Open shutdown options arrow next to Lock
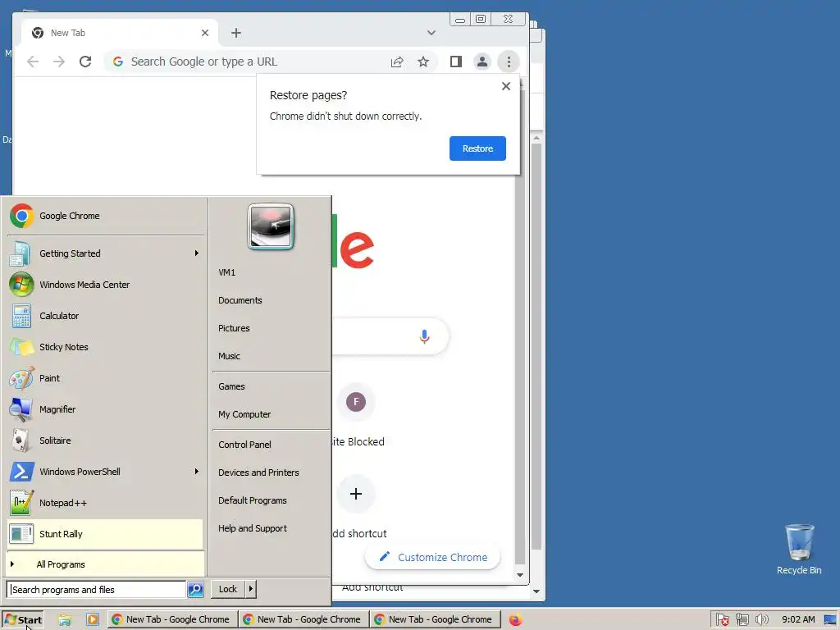Screen dimensions: 840x630 click(x=250, y=589)
